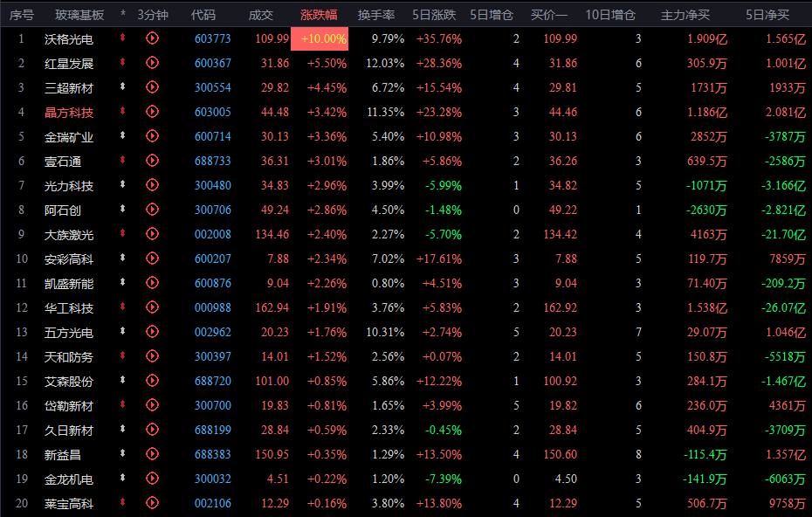Open 3-minute chart icon for 红星发展
The image size is (812, 517).
(x=152, y=63)
